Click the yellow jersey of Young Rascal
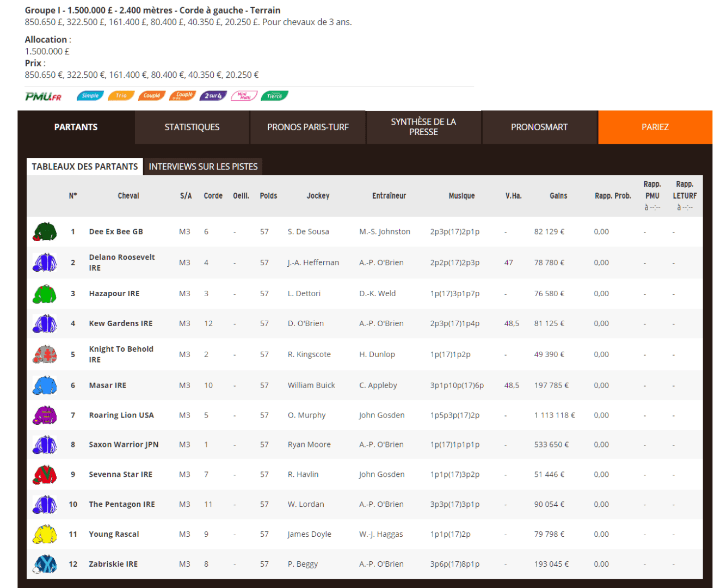 45,535
